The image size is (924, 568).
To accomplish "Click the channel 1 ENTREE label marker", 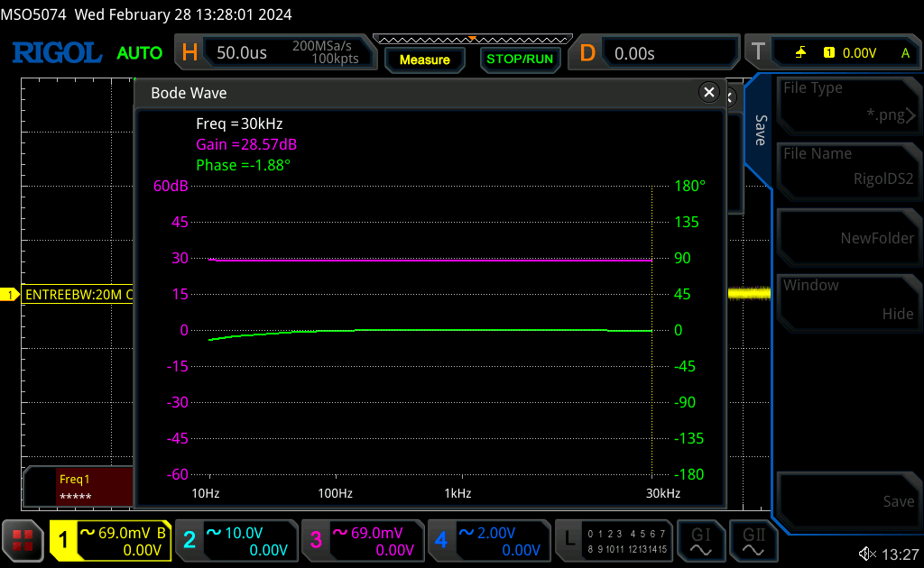I will click(78, 294).
